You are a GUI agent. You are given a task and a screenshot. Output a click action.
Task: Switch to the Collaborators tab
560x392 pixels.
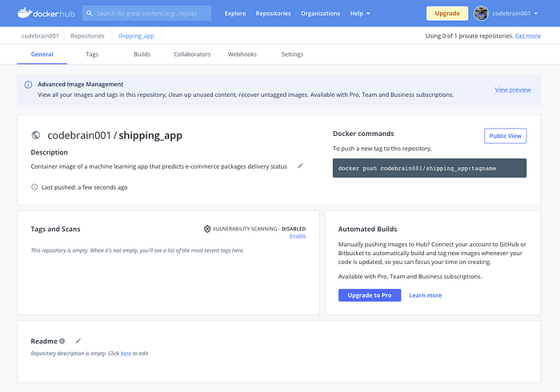pyautogui.click(x=192, y=54)
